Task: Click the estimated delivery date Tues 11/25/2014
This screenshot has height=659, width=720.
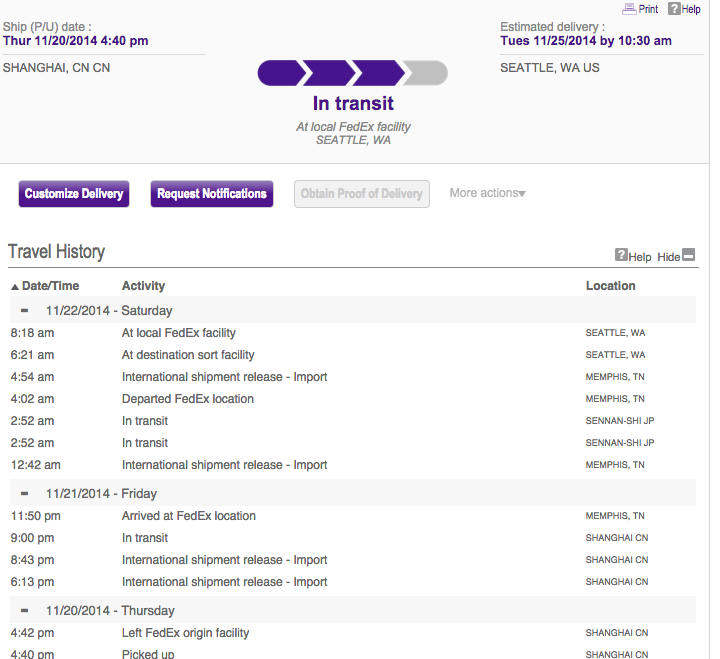Action: pos(586,40)
